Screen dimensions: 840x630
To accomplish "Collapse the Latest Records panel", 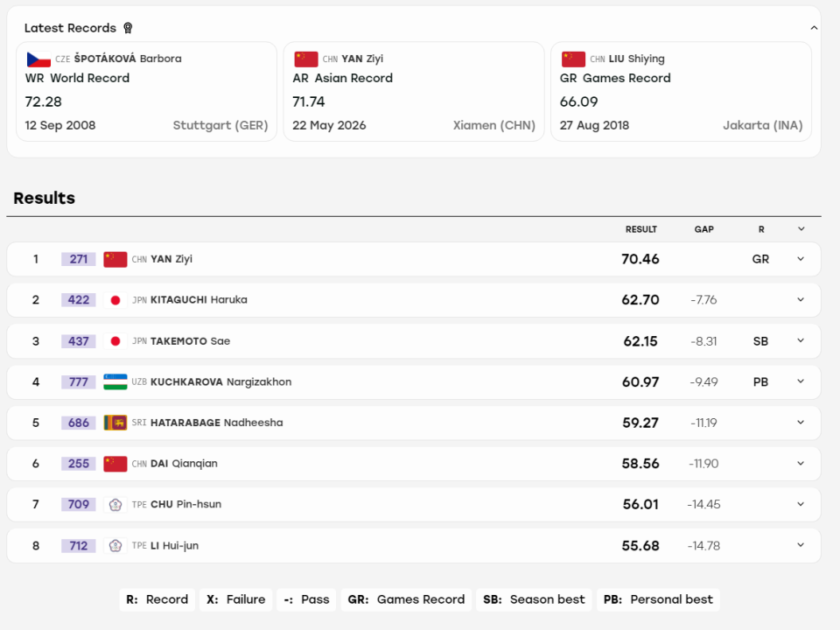I will [814, 28].
